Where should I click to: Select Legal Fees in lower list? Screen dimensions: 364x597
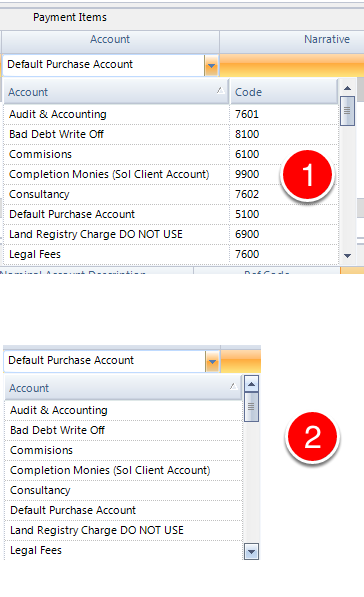tap(123, 550)
